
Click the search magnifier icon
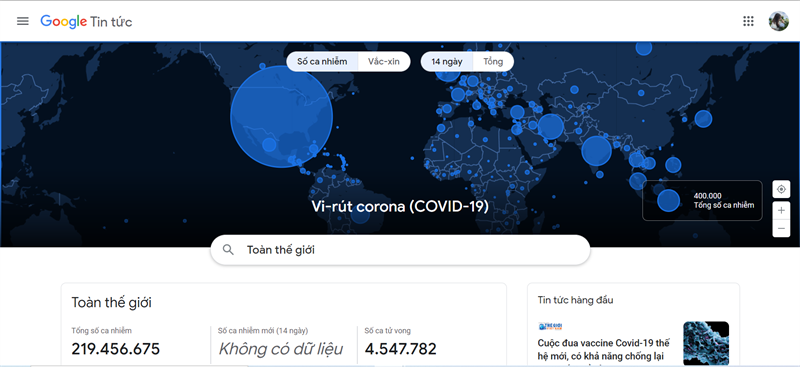(228, 250)
